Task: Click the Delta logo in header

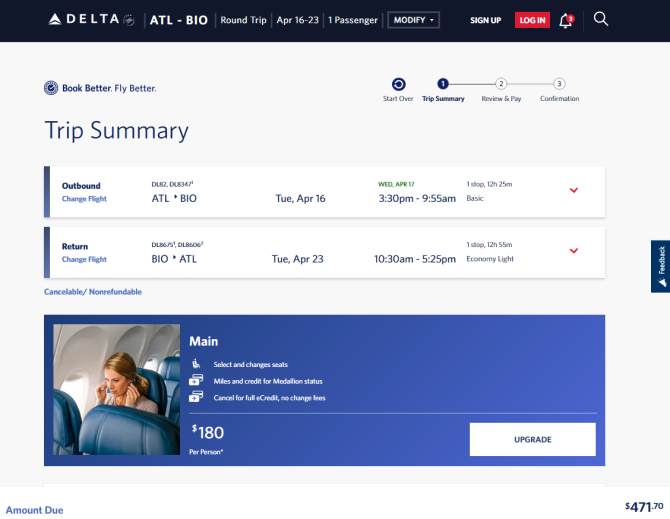Action: pyautogui.click(x=91, y=20)
